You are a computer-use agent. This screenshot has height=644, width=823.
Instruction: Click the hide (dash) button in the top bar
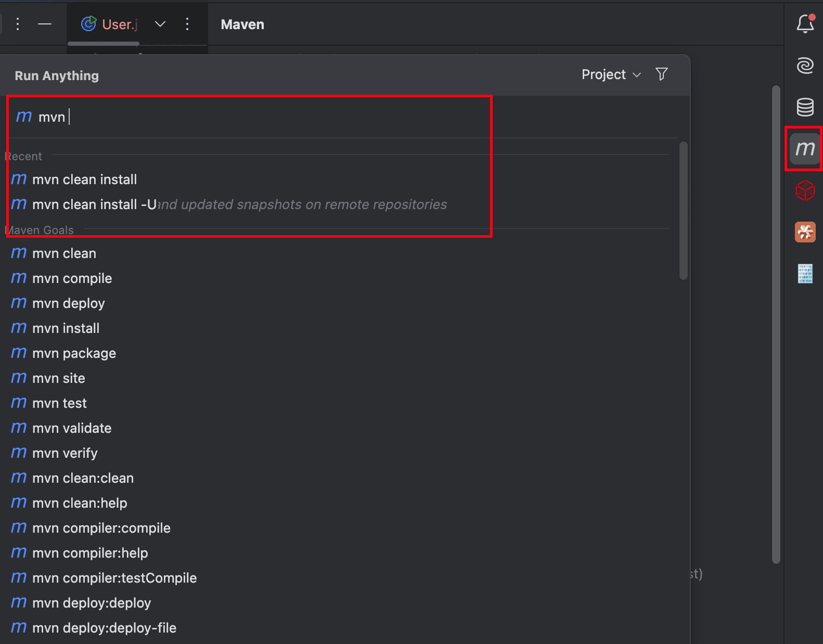pos(45,24)
